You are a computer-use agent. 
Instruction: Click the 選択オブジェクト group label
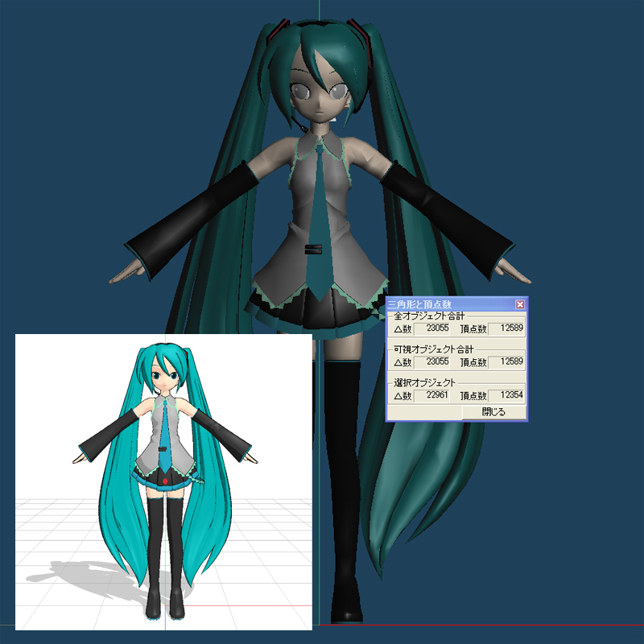pyautogui.click(x=425, y=383)
